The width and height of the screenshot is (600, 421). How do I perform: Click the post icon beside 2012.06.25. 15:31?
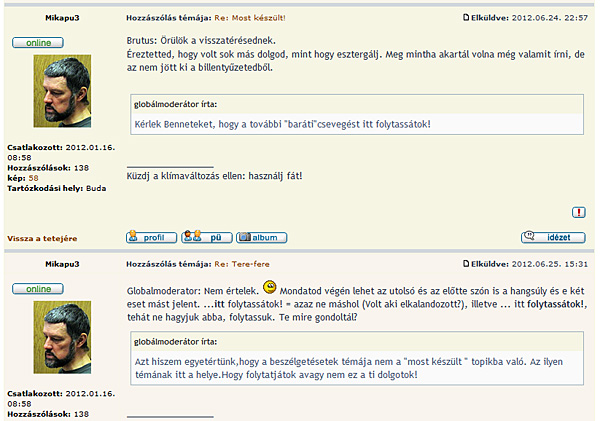466,264
